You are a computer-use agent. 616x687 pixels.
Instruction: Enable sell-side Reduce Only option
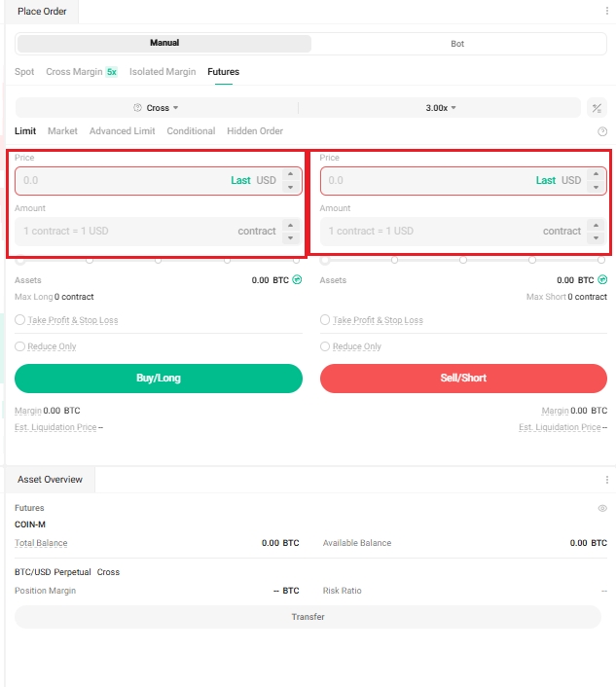click(325, 346)
